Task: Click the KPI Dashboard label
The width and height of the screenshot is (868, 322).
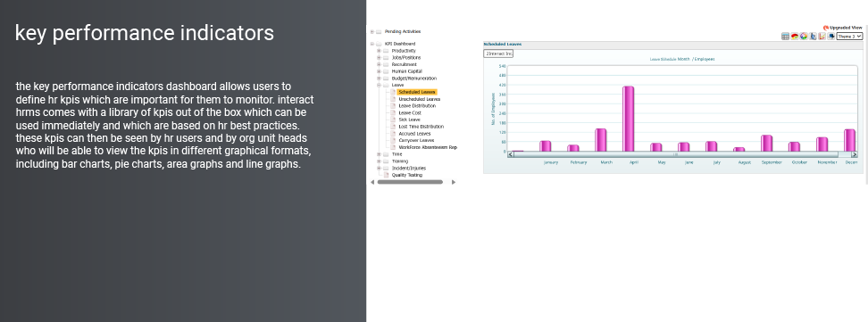Action: [x=400, y=44]
